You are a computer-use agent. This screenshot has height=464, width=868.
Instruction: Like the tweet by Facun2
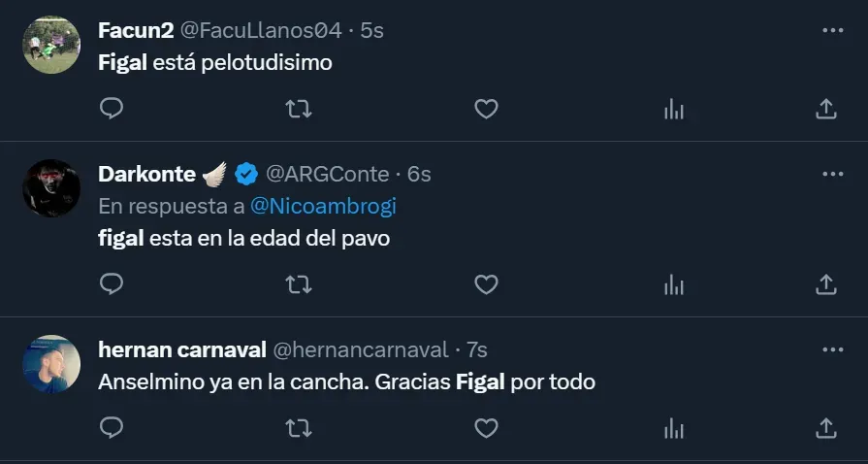tap(486, 109)
